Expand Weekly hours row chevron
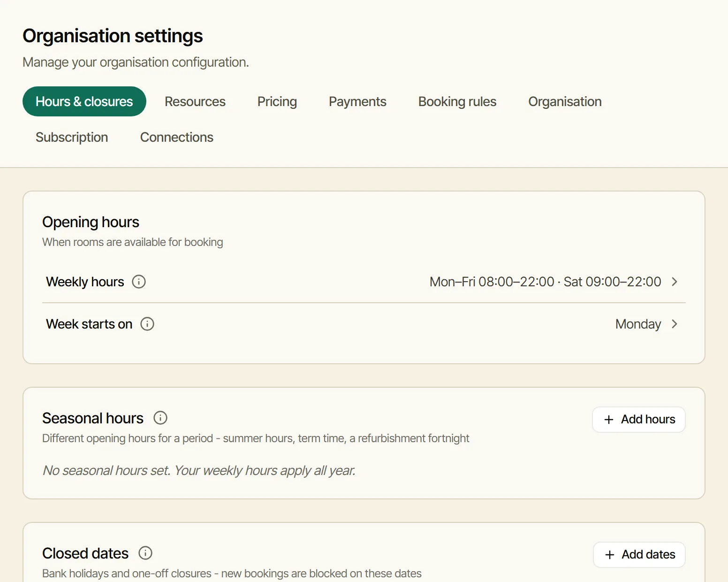The image size is (728, 582). (x=675, y=282)
